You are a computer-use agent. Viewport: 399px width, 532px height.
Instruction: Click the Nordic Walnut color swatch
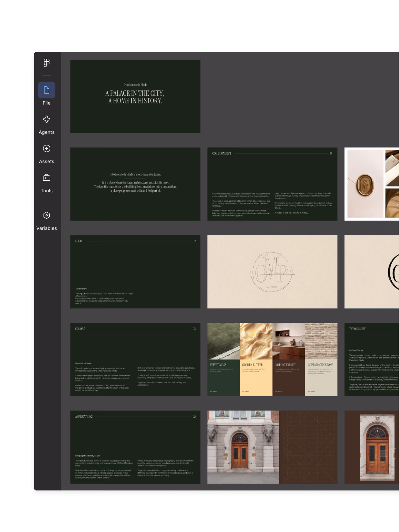(289, 378)
